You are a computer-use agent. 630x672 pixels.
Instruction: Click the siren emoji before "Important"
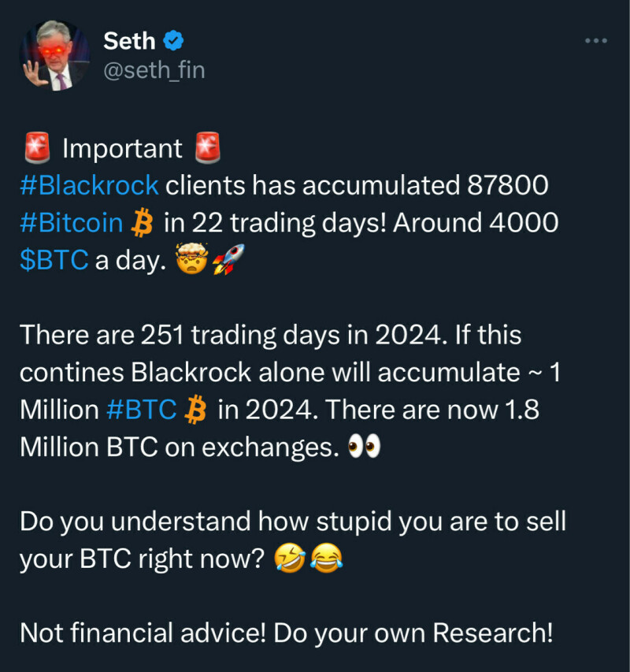click(x=35, y=148)
